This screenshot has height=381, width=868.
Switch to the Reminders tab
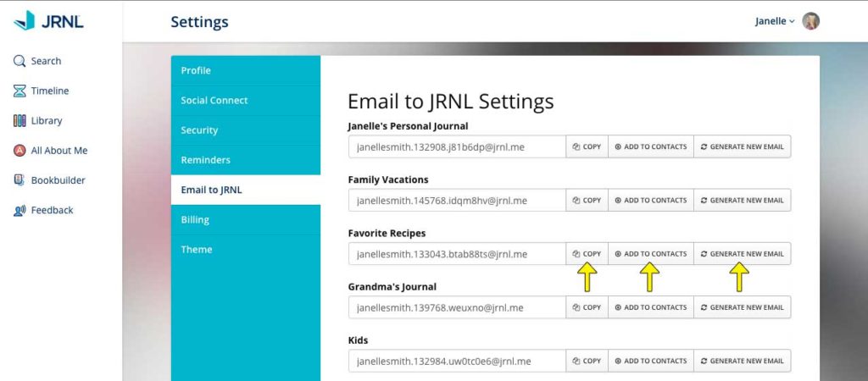(x=246, y=160)
